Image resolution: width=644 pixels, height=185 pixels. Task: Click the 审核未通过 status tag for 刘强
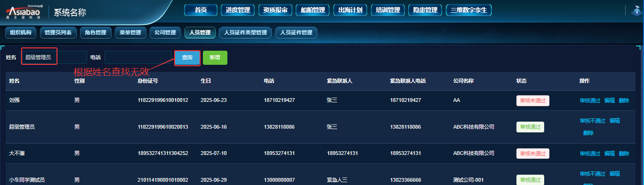click(x=533, y=100)
